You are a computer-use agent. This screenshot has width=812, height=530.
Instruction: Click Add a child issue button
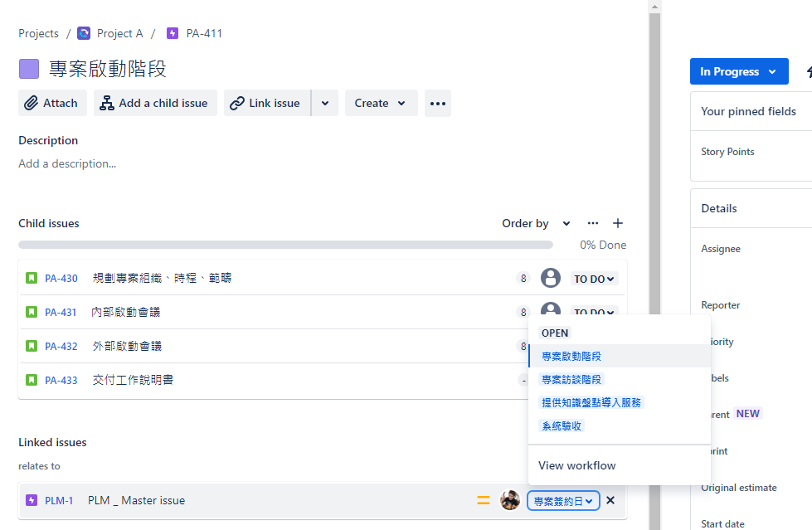pos(155,103)
